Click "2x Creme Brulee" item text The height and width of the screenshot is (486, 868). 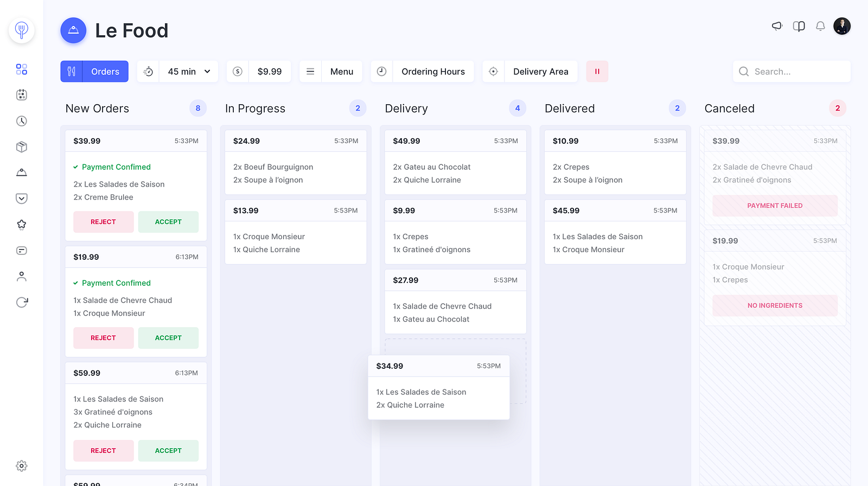coord(104,197)
